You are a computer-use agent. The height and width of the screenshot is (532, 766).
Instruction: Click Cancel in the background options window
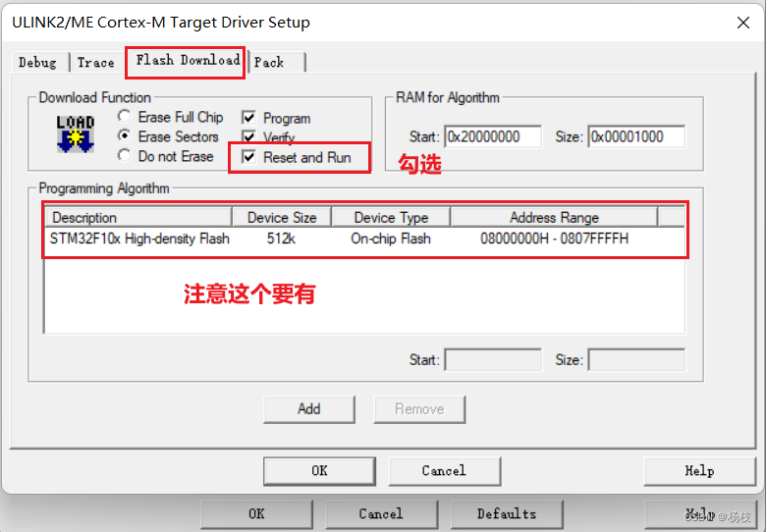[x=381, y=514]
